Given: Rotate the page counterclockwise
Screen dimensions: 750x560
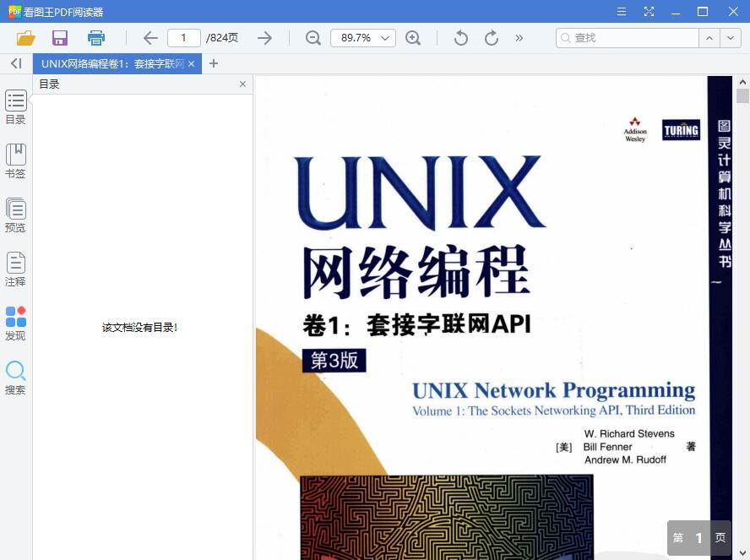Looking at the screenshot, I should point(460,38).
